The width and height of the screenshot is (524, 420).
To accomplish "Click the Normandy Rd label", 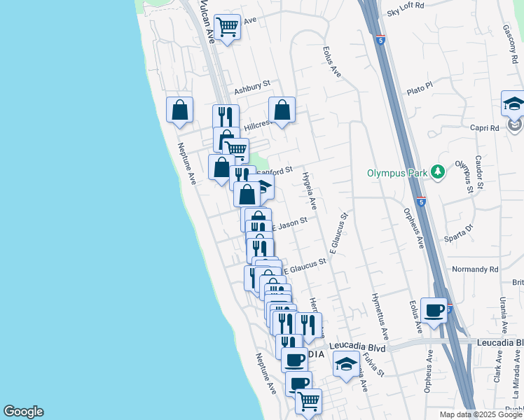I will click(x=475, y=269).
